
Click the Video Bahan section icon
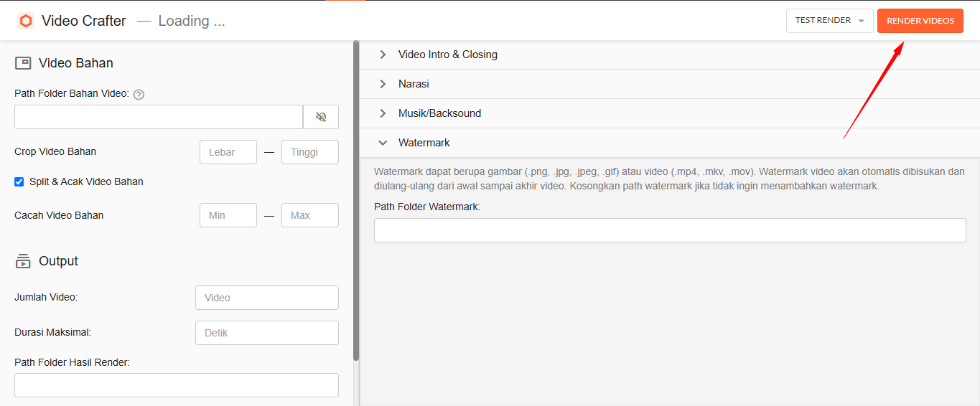click(23, 63)
